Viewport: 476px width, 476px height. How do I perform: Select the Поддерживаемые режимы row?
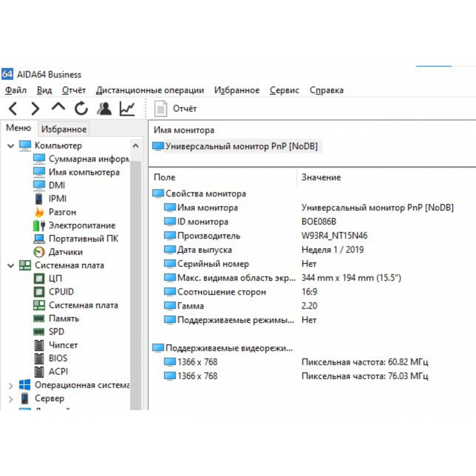point(240,320)
